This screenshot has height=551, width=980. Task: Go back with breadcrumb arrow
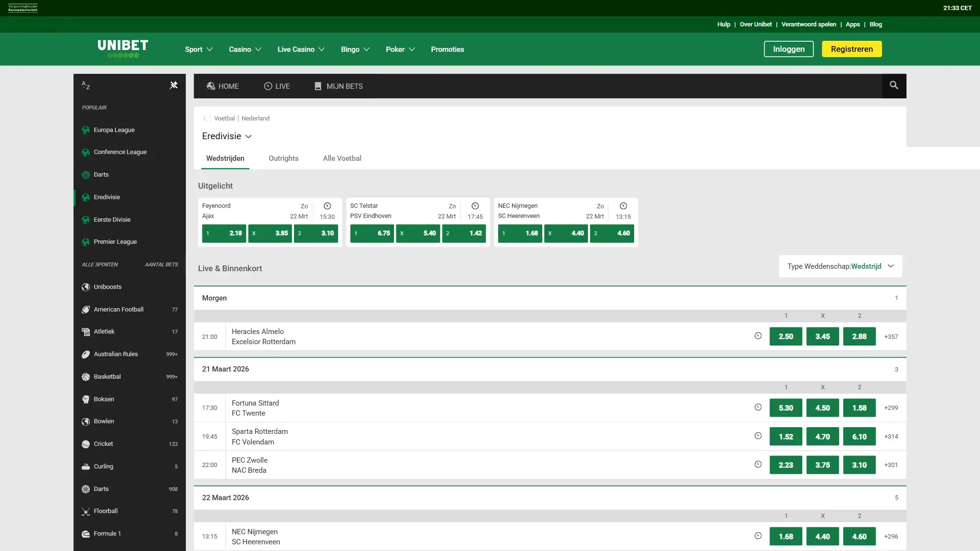point(205,119)
